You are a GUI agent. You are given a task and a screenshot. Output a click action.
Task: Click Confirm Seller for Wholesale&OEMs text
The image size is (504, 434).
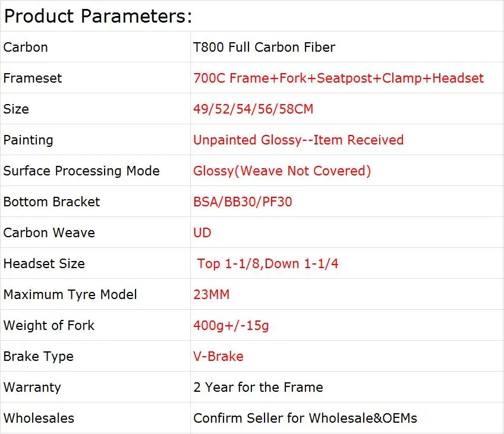tap(305, 419)
